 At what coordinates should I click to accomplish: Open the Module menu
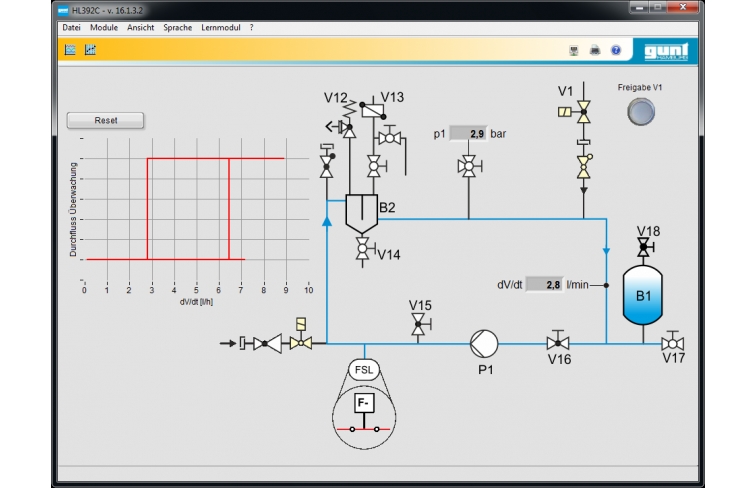point(104,27)
